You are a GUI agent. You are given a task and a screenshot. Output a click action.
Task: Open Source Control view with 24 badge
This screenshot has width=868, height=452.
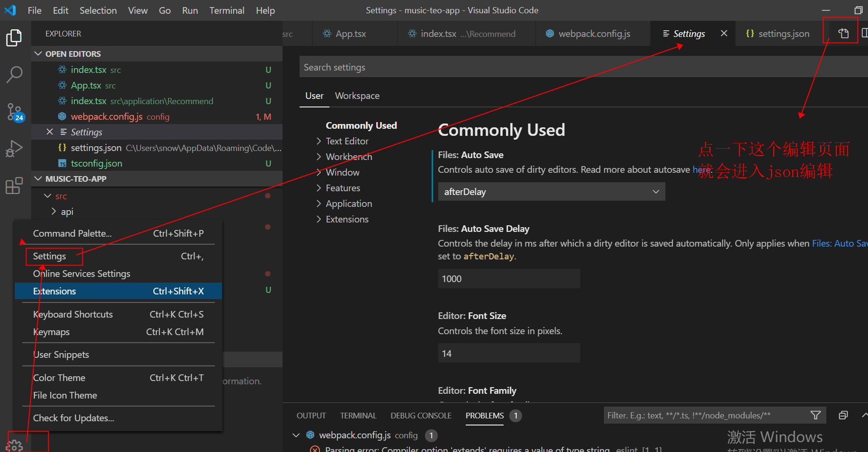click(x=15, y=112)
